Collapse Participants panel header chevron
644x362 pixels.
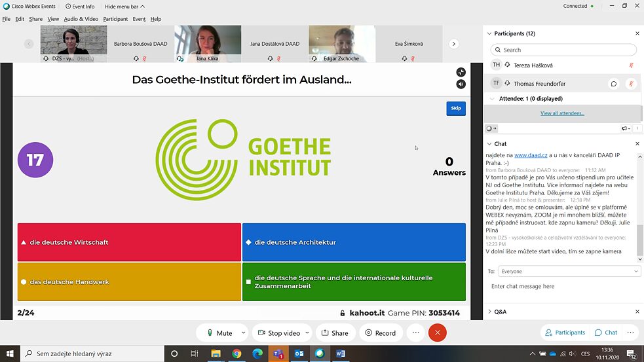click(x=489, y=33)
